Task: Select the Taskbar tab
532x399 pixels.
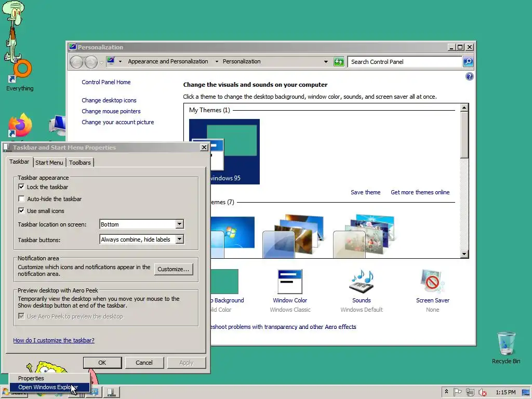Action: click(x=19, y=162)
